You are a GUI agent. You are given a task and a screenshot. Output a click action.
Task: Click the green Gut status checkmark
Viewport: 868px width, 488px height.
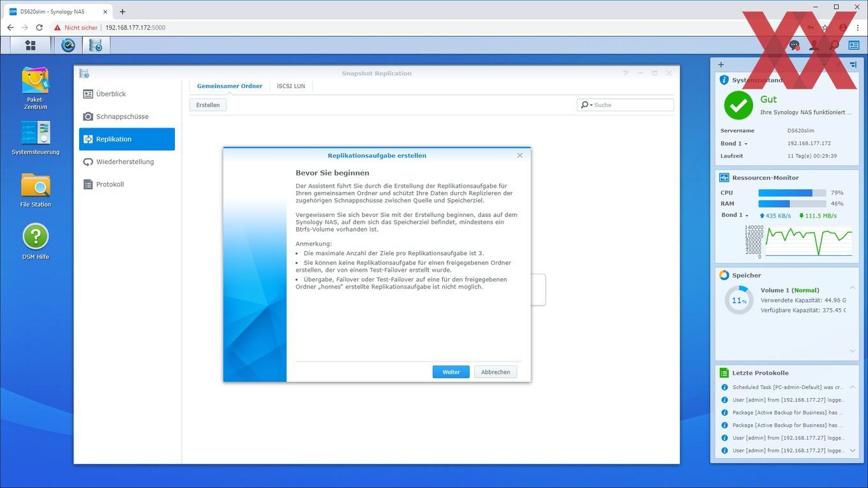click(738, 105)
